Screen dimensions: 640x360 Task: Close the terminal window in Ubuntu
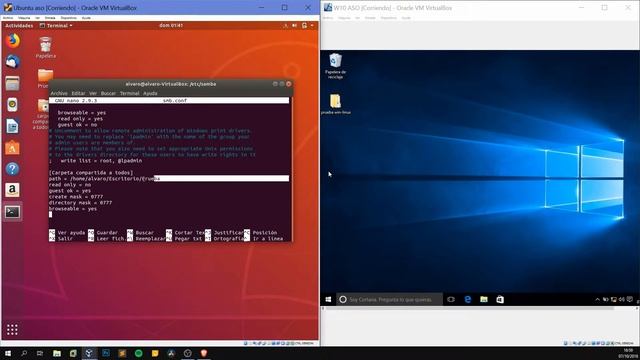(x=289, y=84)
